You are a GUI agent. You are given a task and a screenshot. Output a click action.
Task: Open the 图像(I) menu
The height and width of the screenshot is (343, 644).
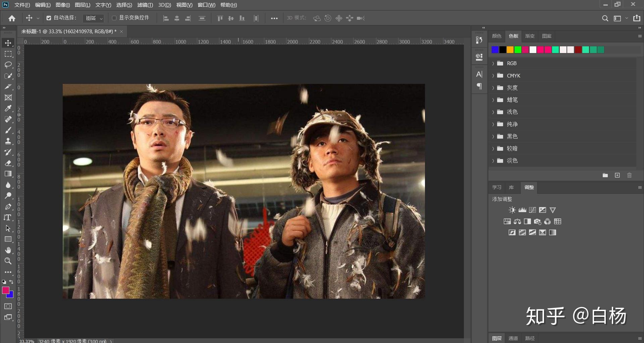[x=63, y=5]
